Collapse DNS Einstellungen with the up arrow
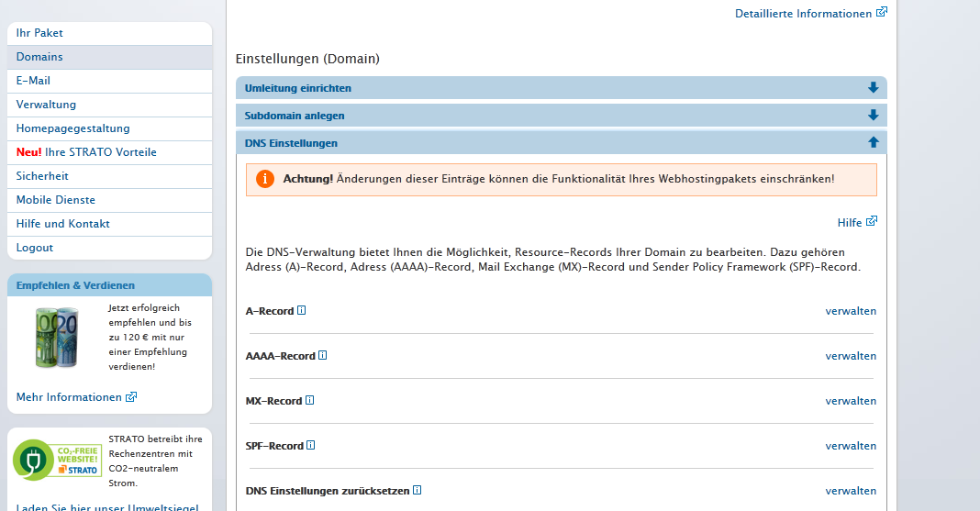 point(874,142)
